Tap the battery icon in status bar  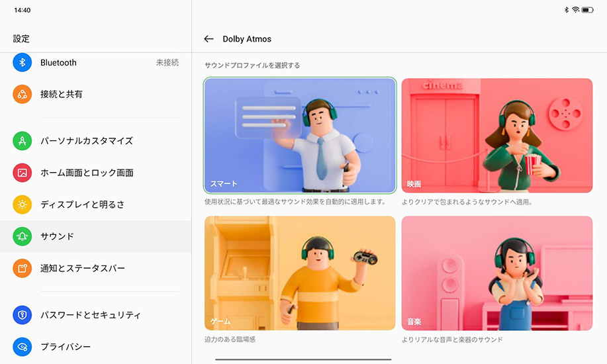point(588,10)
